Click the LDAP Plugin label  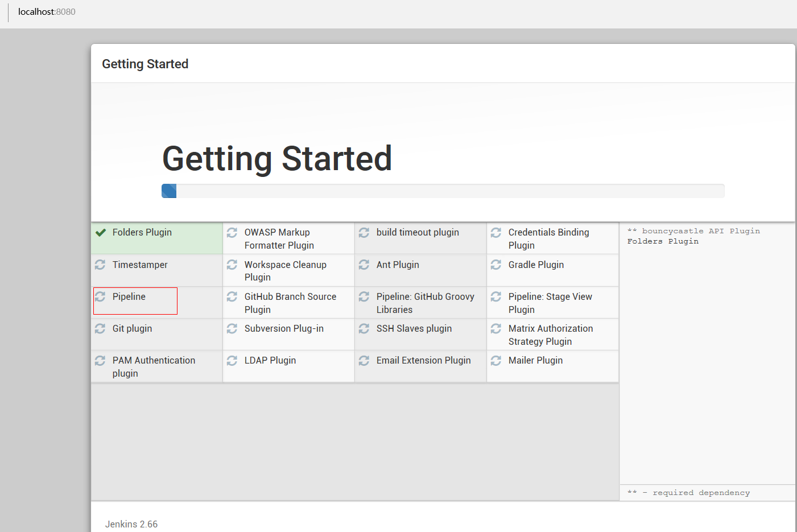[x=270, y=360]
